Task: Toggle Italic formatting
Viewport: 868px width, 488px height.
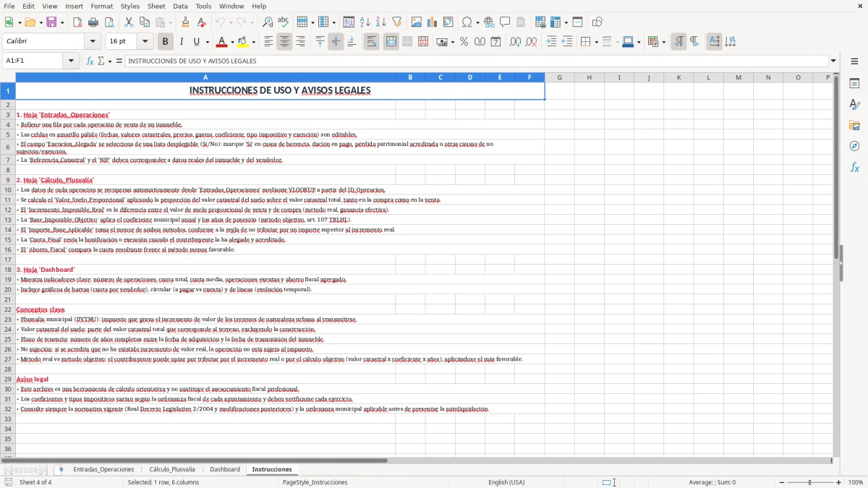Action: point(182,42)
